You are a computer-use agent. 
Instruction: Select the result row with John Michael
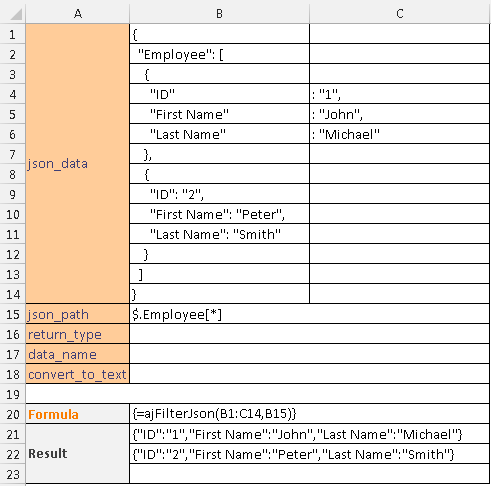point(309,434)
